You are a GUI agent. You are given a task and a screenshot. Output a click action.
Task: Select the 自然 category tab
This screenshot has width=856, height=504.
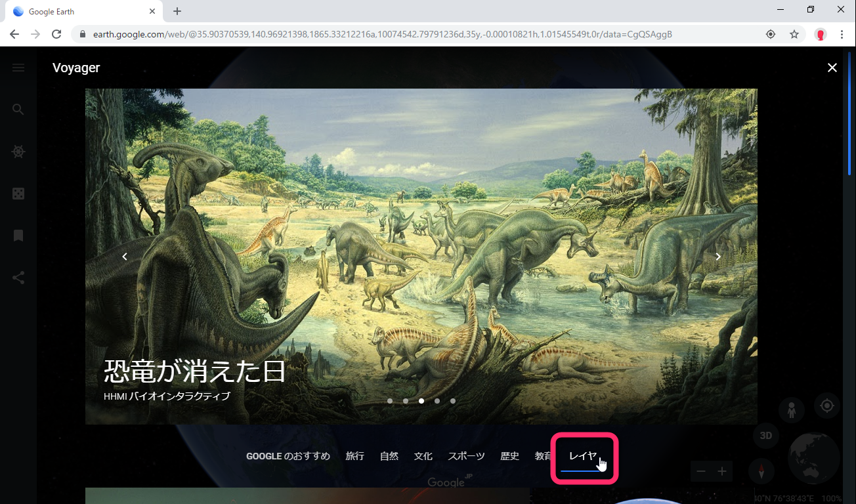tap(389, 456)
